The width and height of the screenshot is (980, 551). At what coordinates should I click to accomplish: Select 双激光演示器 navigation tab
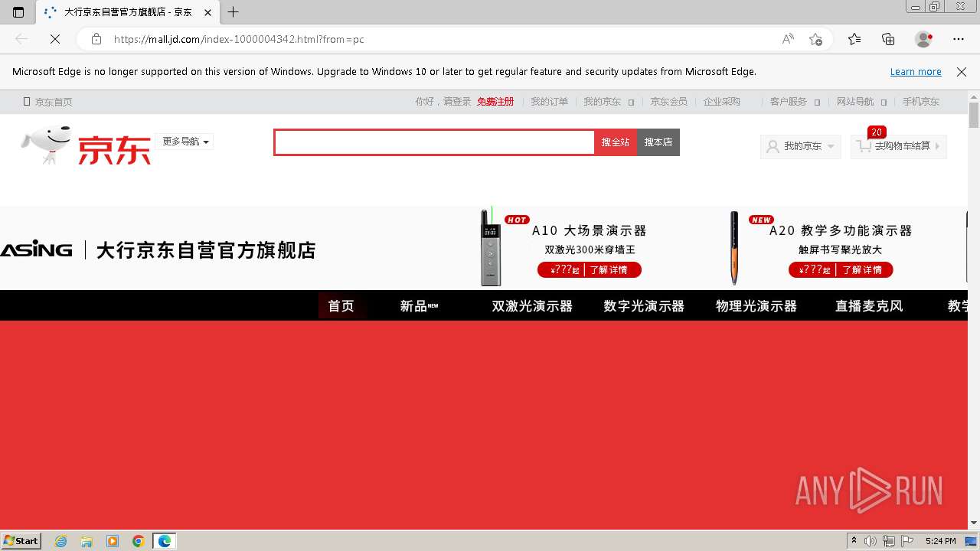point(532,305)
